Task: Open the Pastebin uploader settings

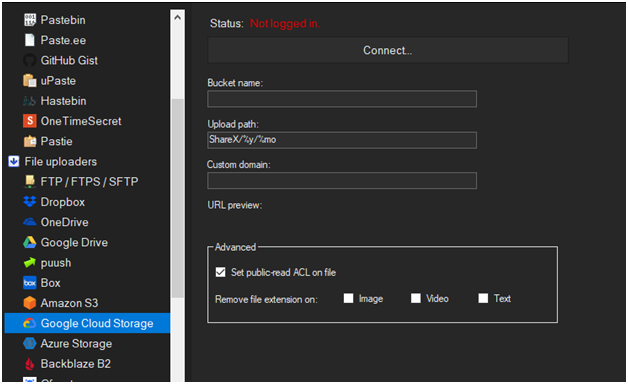Action: [x=63, y=20]
